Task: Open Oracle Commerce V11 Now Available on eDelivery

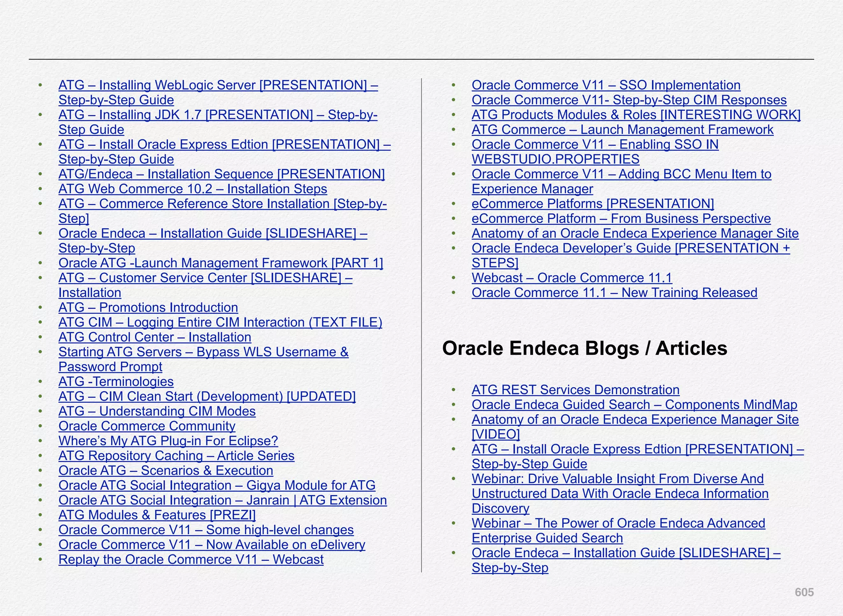Action: [x=212, y=545]
